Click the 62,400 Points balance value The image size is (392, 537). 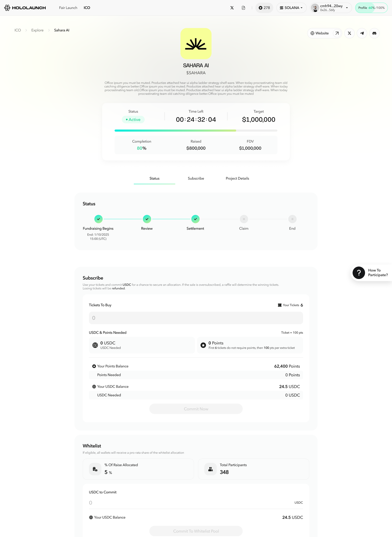(x=287, y=366)
